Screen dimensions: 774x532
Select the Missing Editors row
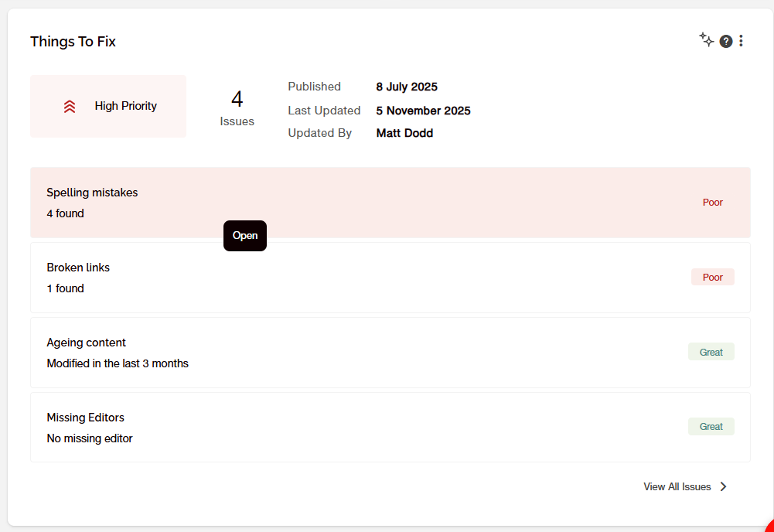coord(390,428)
